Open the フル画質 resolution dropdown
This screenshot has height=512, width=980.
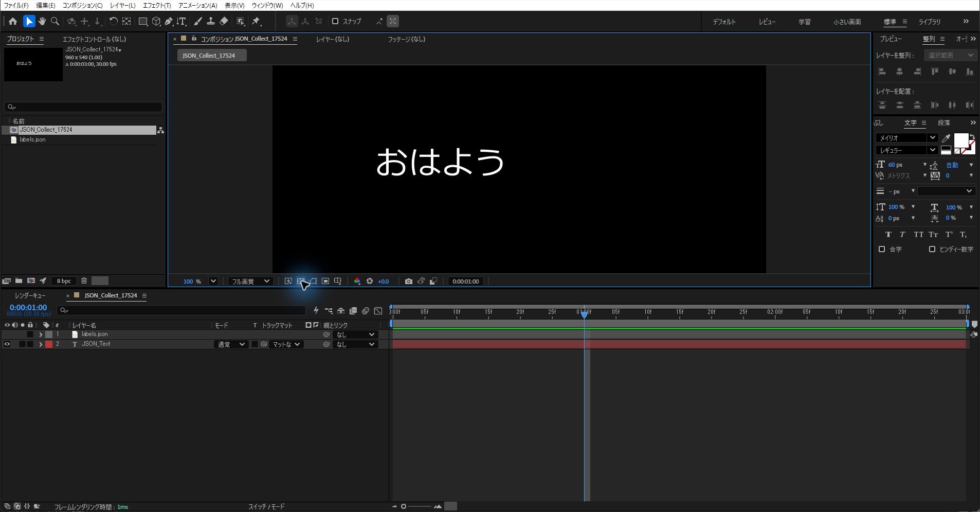[x=250, y=281]
